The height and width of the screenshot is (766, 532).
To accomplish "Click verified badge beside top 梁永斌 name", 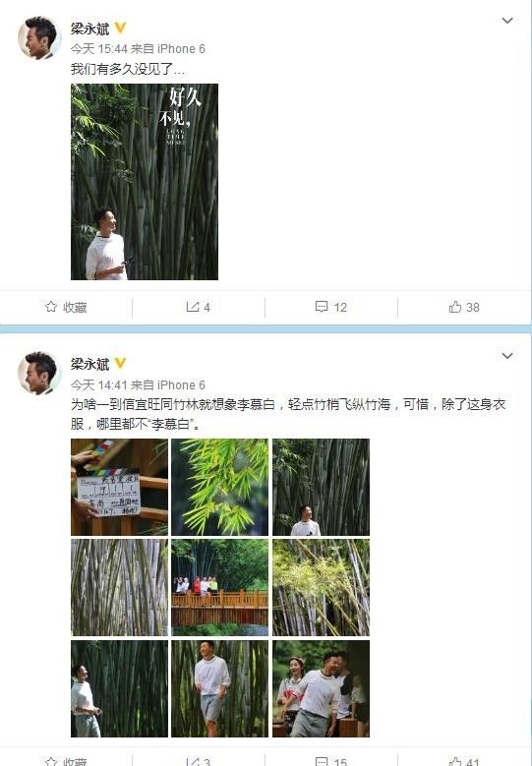I will [x=120, y=29].
